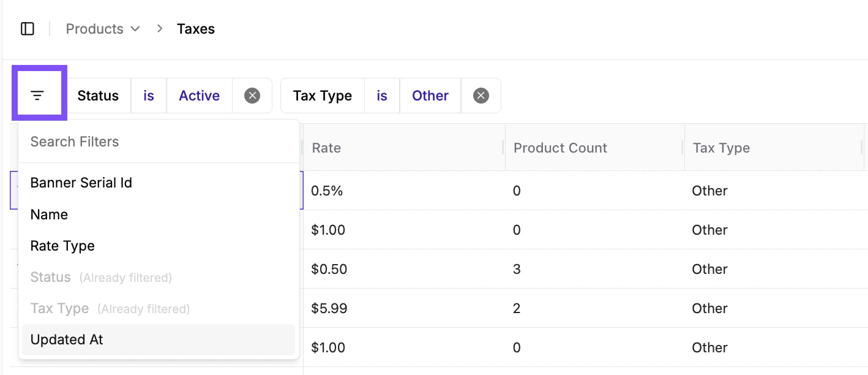
Task: Choose the Rate Type filter option
Action: 62,246
